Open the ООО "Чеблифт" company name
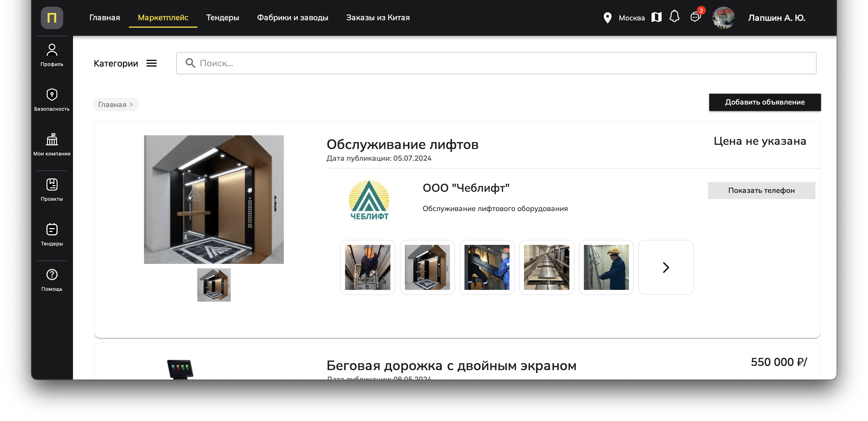The image size is (868, 421). 466,188
